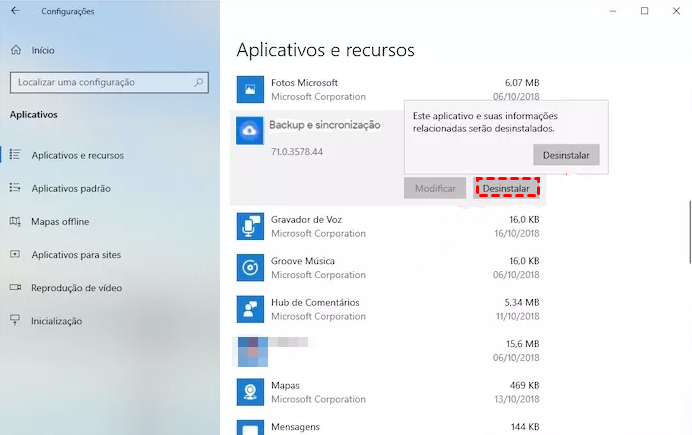Select the Gravador de Voz entry
The height and width of the screenshot is (435, 692).
pyautogui.click(x=306, y=219)
